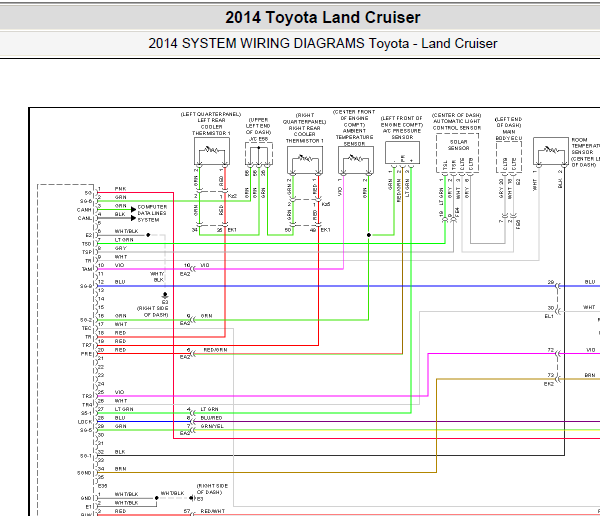Click the Ambient Temperature Sensor resistor symbol
The width and height of the screenshot is (600, 516).
coord(356,160)
